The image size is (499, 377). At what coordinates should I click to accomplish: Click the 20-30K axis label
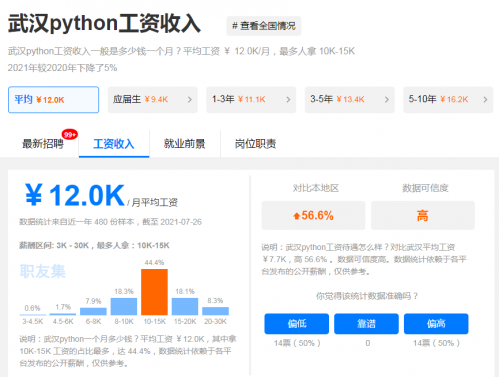(215, 322)
